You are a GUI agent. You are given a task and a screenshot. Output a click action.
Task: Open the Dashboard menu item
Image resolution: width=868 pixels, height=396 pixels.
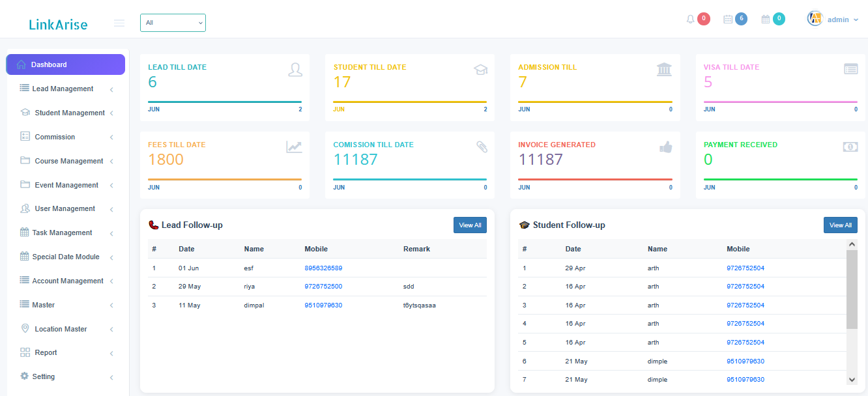(x=65, y=64)
